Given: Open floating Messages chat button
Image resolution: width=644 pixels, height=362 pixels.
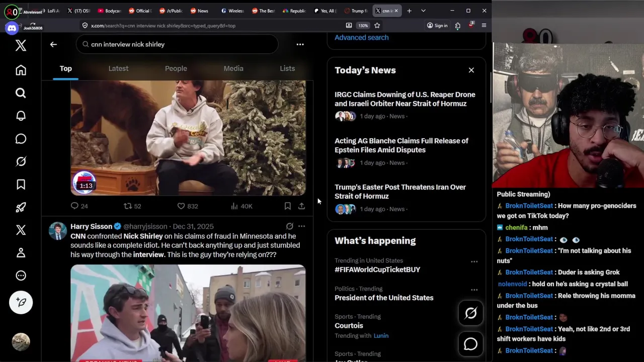Looking at the screenshot, I should tap(470, 344).
